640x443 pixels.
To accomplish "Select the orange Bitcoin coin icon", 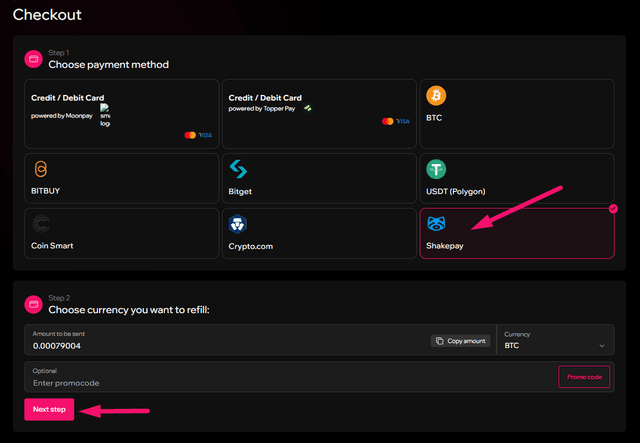I will click(436, 96).
